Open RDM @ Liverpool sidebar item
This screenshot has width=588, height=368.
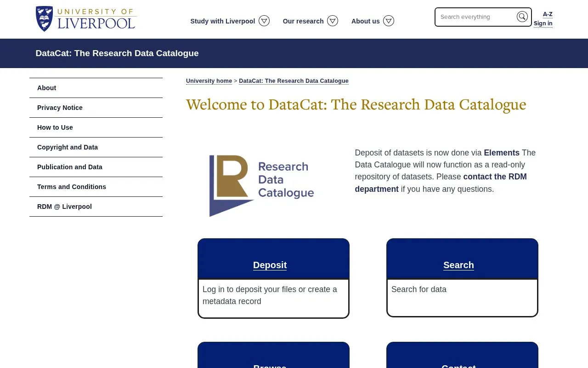pyautogui.click(x=96, y=207)
